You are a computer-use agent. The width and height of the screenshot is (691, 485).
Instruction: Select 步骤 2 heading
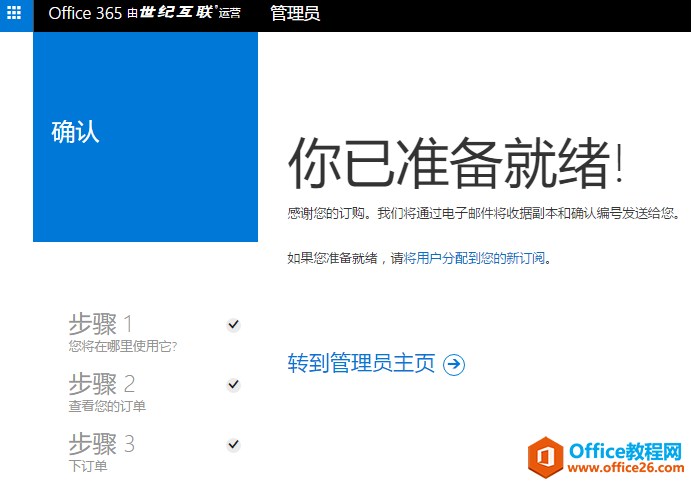[102, 384]
